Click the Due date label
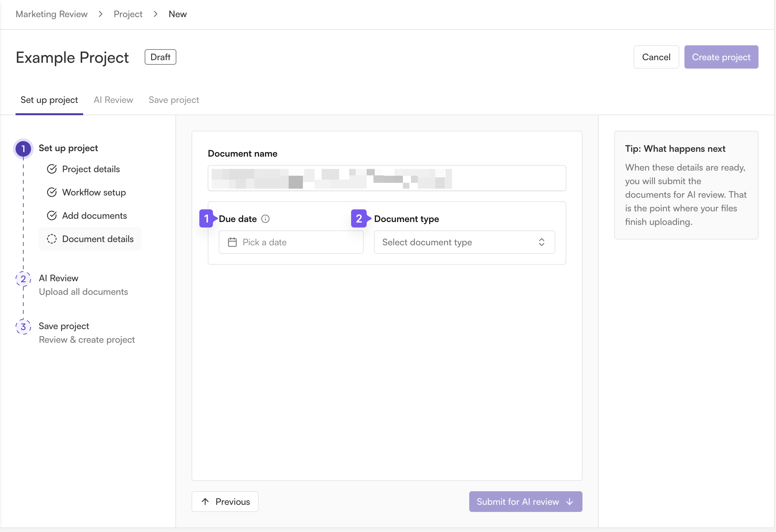 tap(238, 219)
